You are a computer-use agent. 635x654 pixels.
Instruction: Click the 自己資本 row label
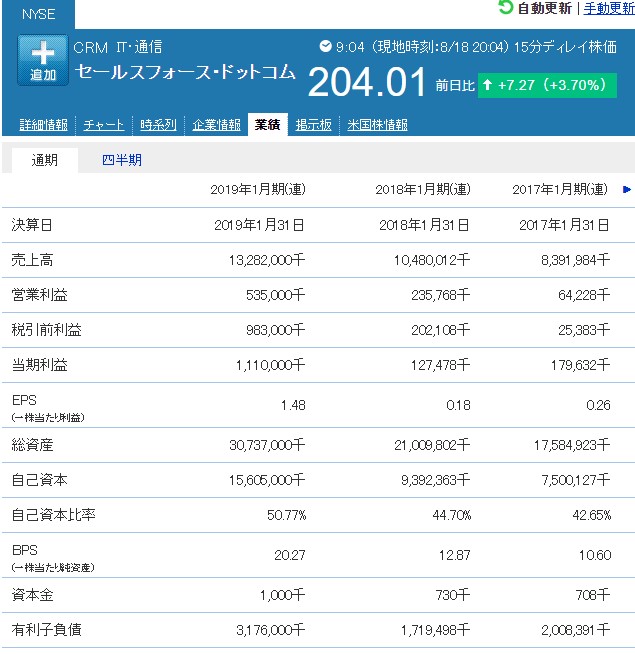click(39, 480)
